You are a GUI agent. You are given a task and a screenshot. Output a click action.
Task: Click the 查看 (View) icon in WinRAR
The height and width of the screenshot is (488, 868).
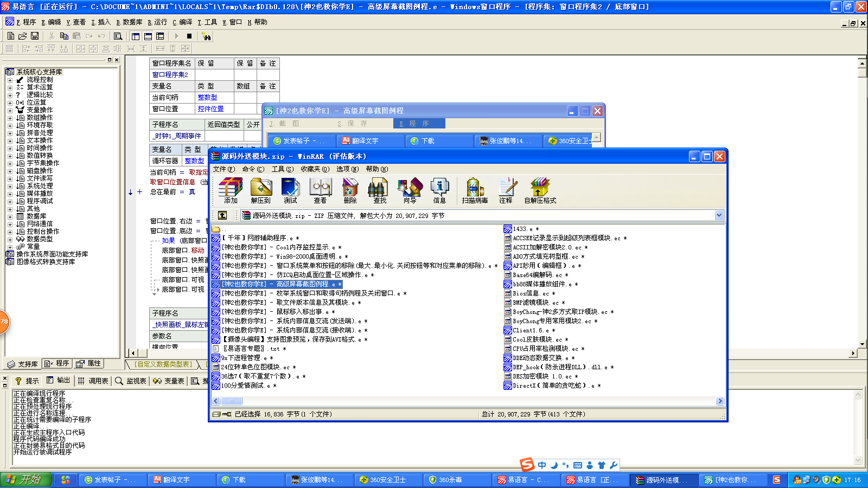(x=321, y=191)
